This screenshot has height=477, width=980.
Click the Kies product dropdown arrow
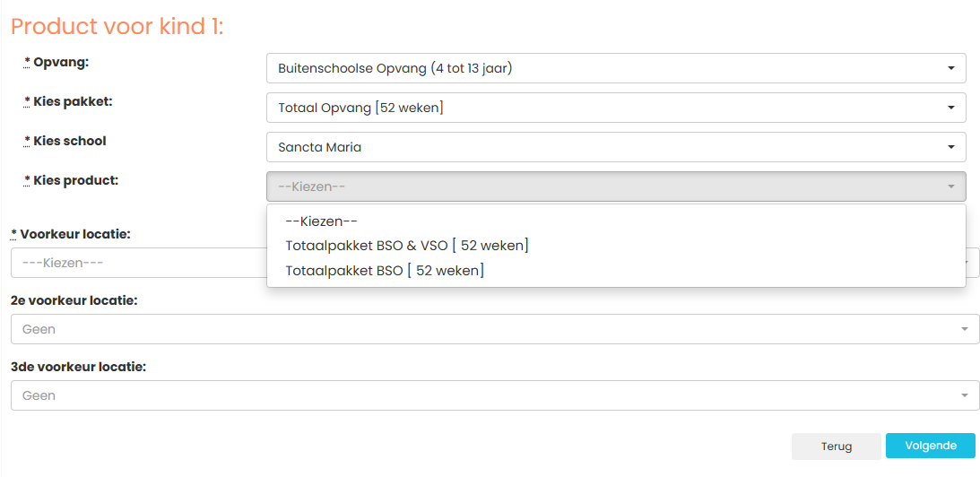click(x=950, y=186)
